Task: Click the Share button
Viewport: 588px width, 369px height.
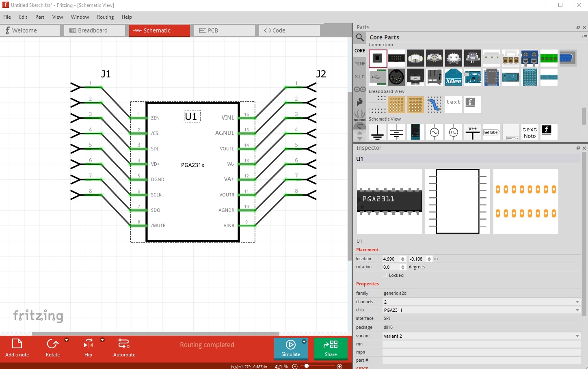Action: [x=331, y=348]
